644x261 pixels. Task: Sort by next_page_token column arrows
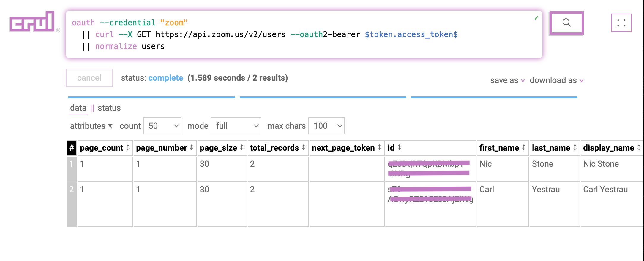pyautogui.click(x=380, y=147)
